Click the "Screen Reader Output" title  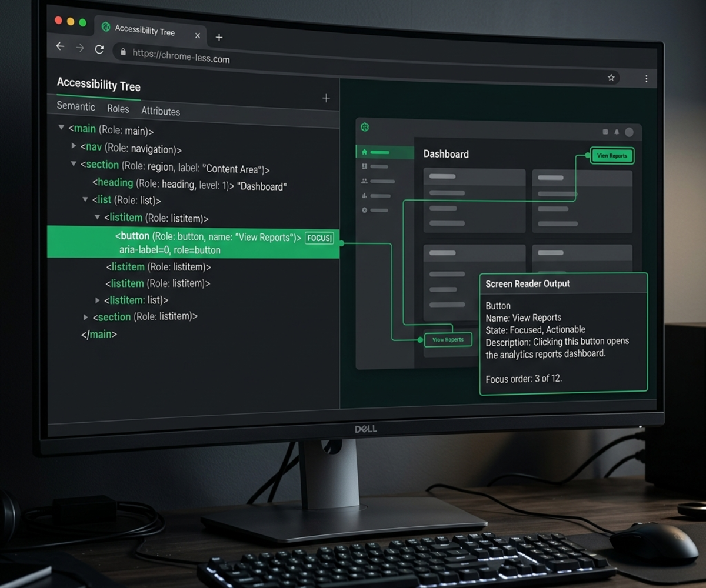[x=528, y=283]
